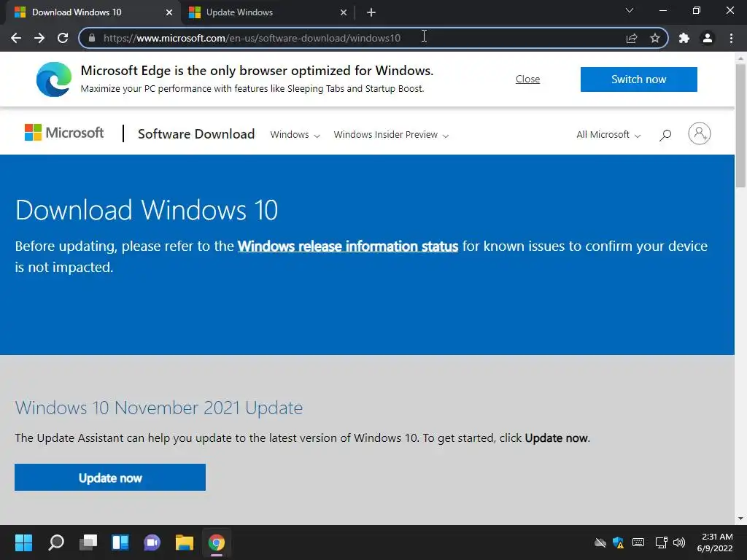The width and height of the screenshot is (747, 560).
Task: Click the Microsoft Edge logo in the banner
Action: [54, 79]
